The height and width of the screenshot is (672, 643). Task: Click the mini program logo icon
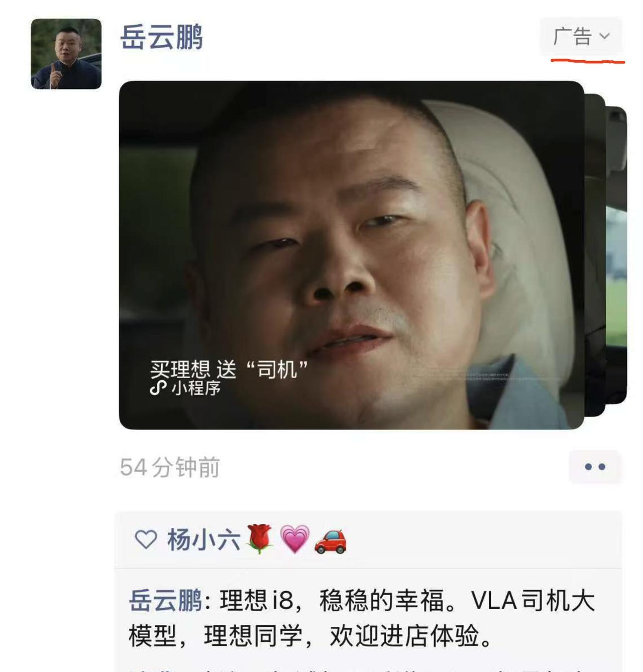click(158, 388)
